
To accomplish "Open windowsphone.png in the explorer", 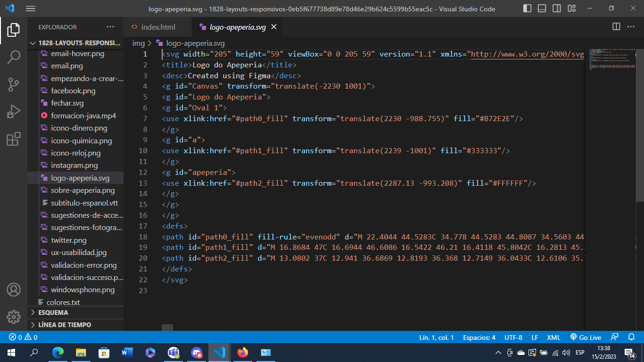I will [83, 290].
